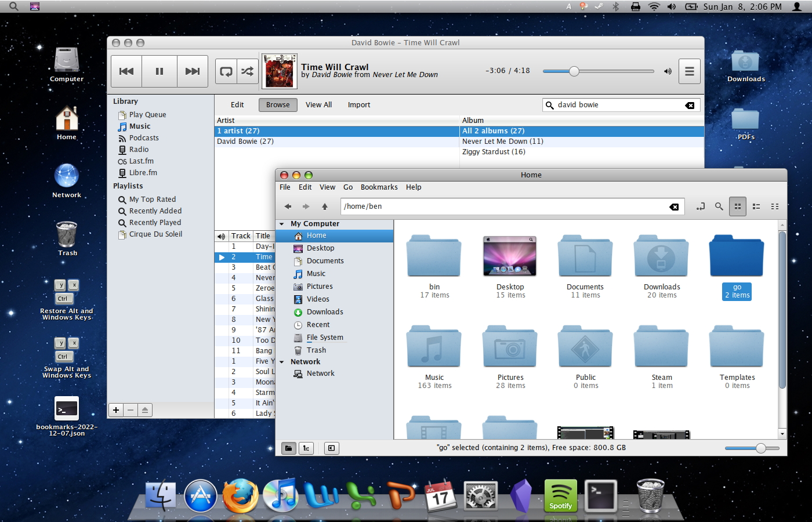Switch to list view
812x522 pixels.
coord(756,206)
